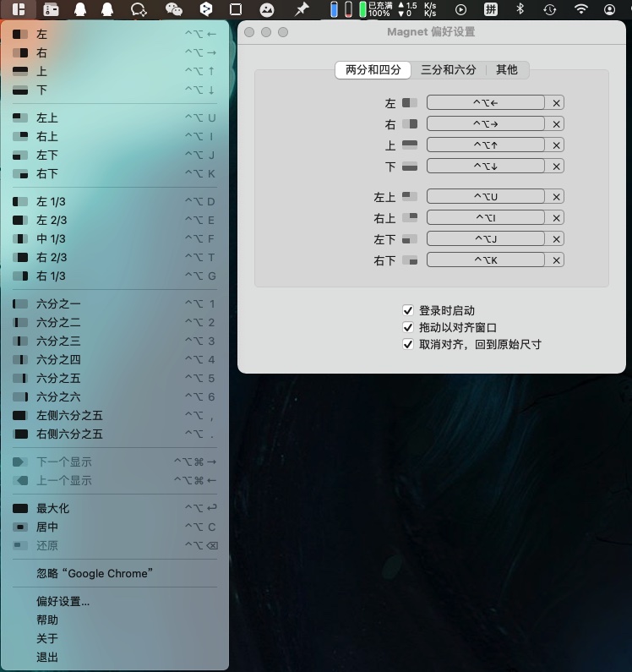Viewport: 632px width, 672px height.
Task: Choose 左上 from the Magnet menu
Action: [x=114, y=117]
